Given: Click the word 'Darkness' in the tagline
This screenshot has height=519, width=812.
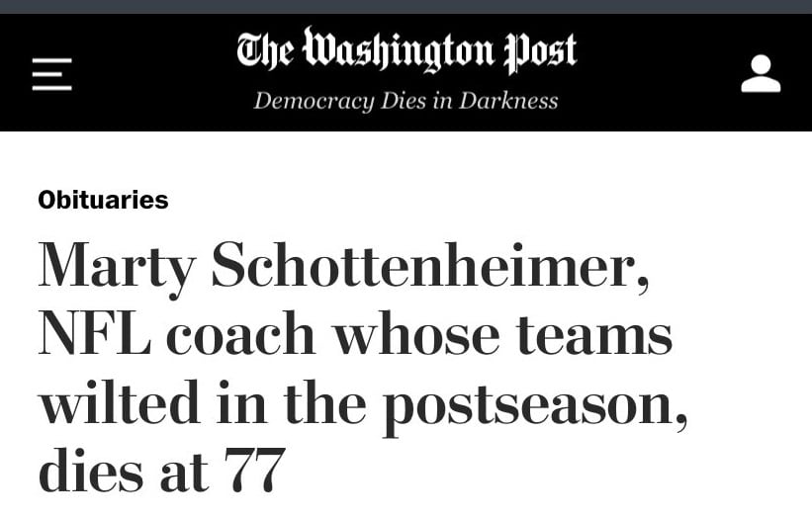Looking at the screenshot, I should (x=508, y=101).
